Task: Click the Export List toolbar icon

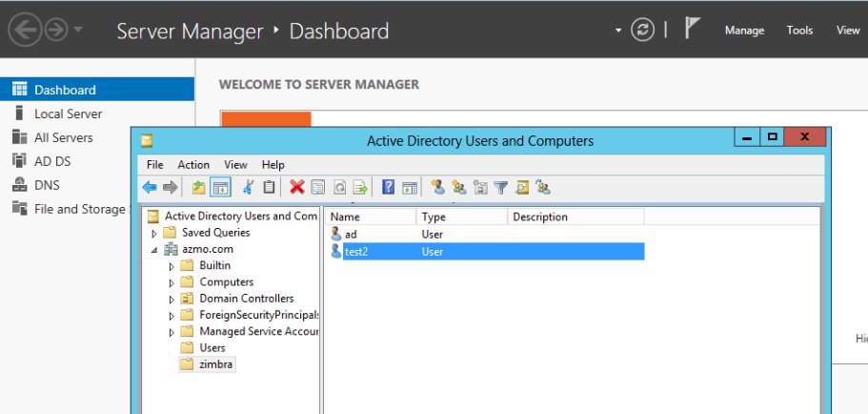Action: coord(361,188)
